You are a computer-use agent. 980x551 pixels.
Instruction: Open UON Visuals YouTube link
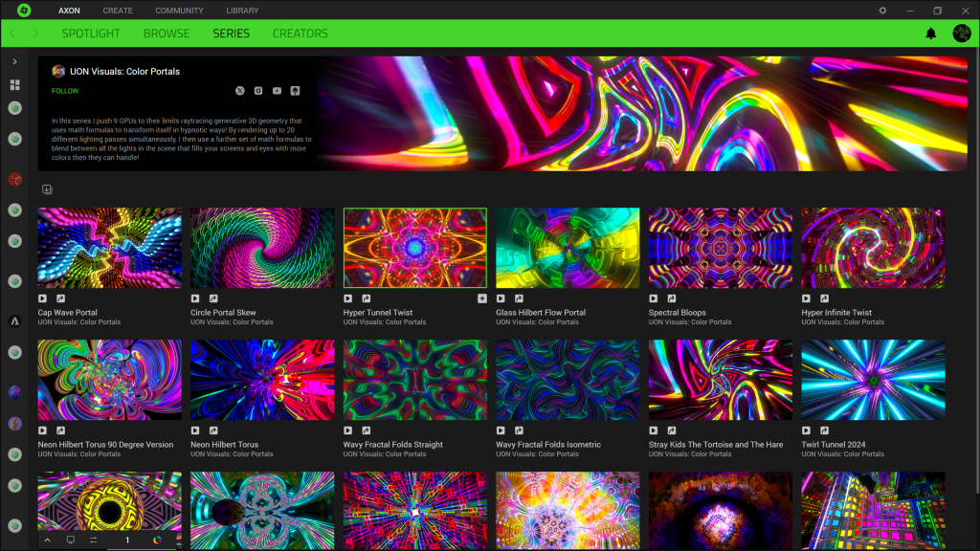277,91
